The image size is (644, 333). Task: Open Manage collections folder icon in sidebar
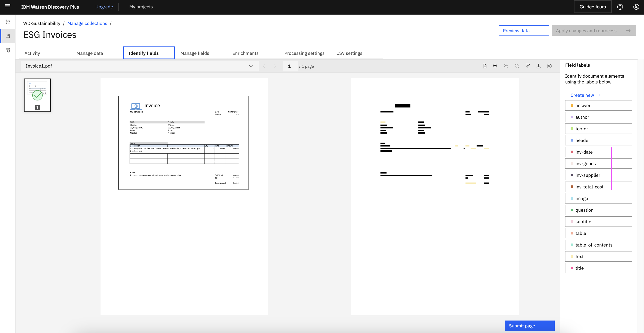tap(8, 36)
